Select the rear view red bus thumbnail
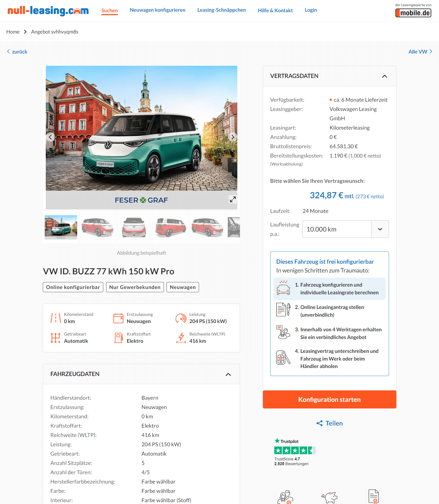The width and height of the screenshot is (439, 504). [171, 227]
